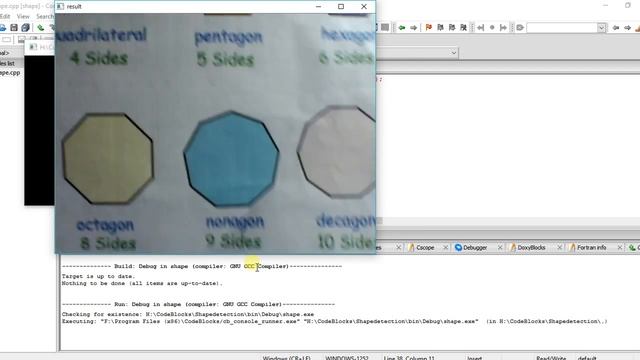Click the result window title bar
This screenshot has height=360, width=640.
click(188, 6)
